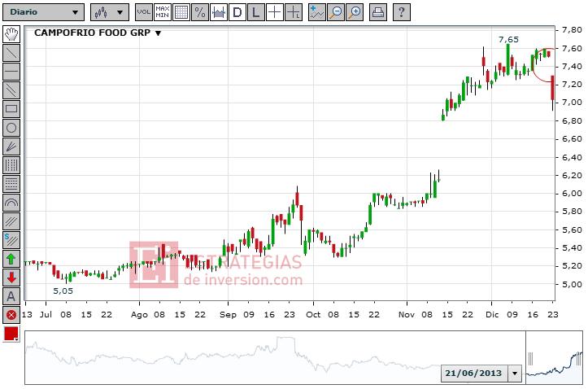
Task: Choose the text annotation A tool
Action: [11, 296]
